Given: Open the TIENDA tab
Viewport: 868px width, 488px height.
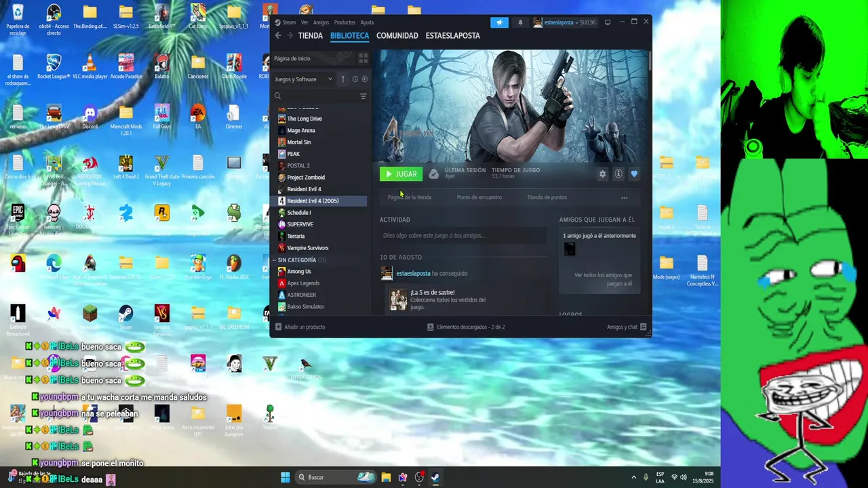Looking at the screenshot, I should point(311,36).
